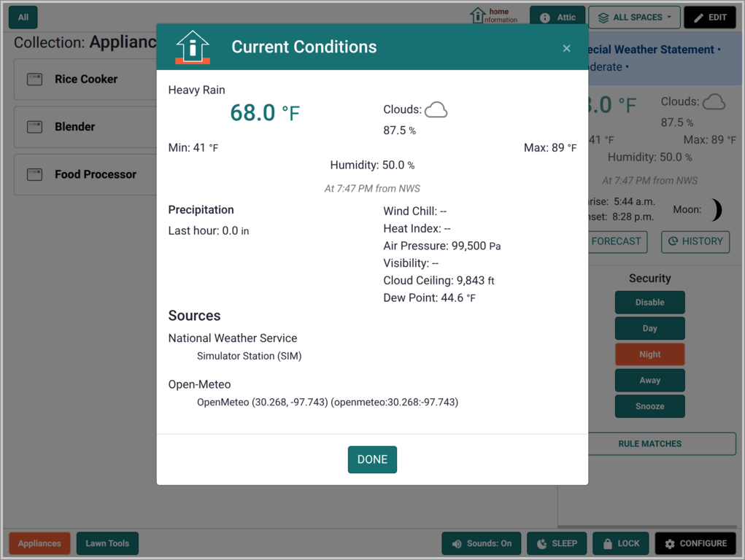This screenshot has width=745, height=560.
Task: Toggle the Sounds: On button
Action: pos(482,543)
